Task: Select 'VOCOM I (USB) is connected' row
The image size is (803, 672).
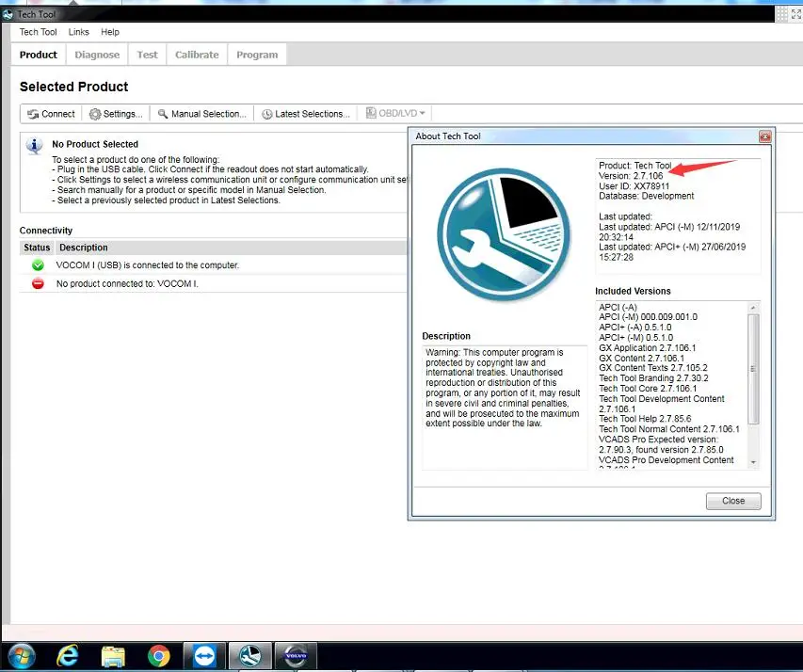Action: pyautogui.click(x=213, y=265)
